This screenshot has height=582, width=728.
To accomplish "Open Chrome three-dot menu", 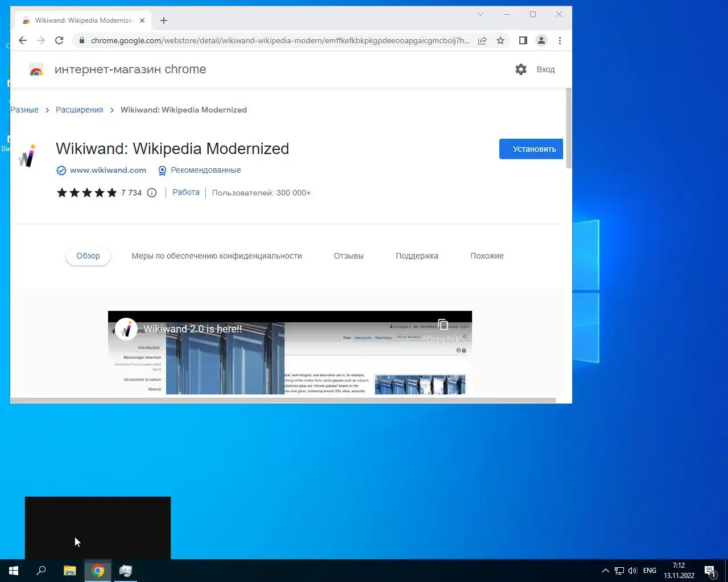I will point(560,40).
